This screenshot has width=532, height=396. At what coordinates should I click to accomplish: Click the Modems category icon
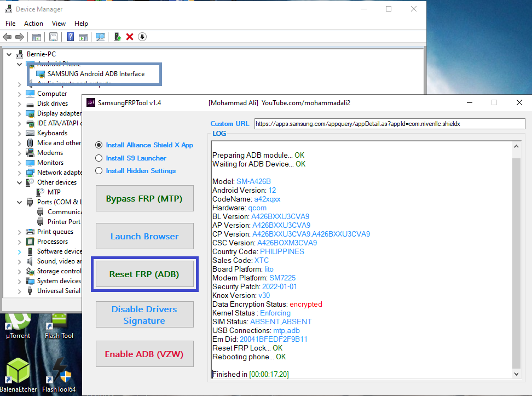click(30, 153)
